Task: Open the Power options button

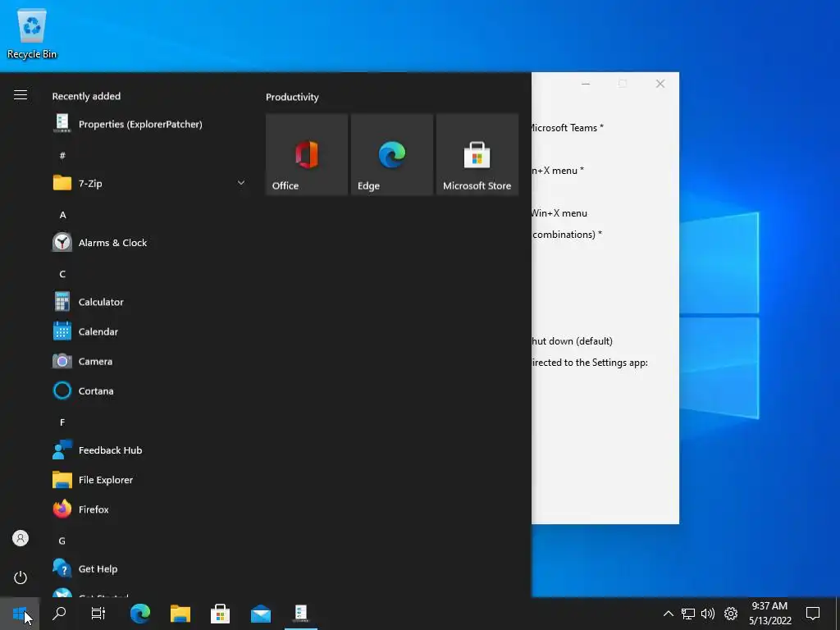Action: pyautogui.click(x=21, y=577)
